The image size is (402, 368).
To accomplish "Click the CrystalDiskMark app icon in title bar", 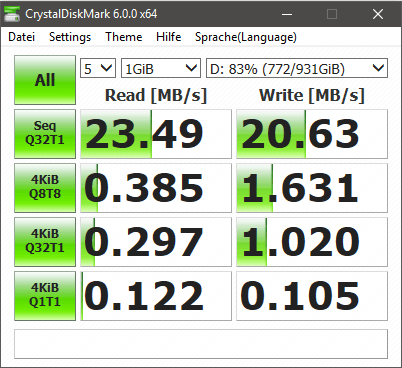I will [11, 14].
